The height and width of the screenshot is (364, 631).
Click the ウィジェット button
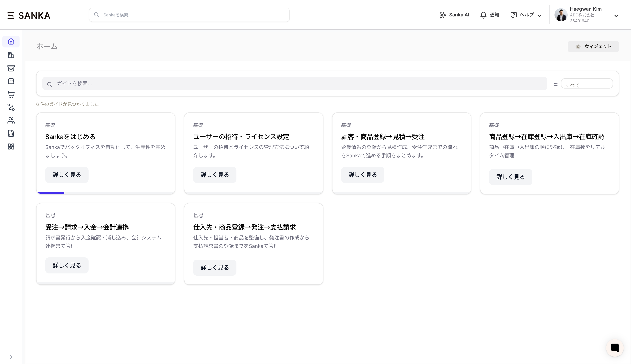[x=593, y=47]
